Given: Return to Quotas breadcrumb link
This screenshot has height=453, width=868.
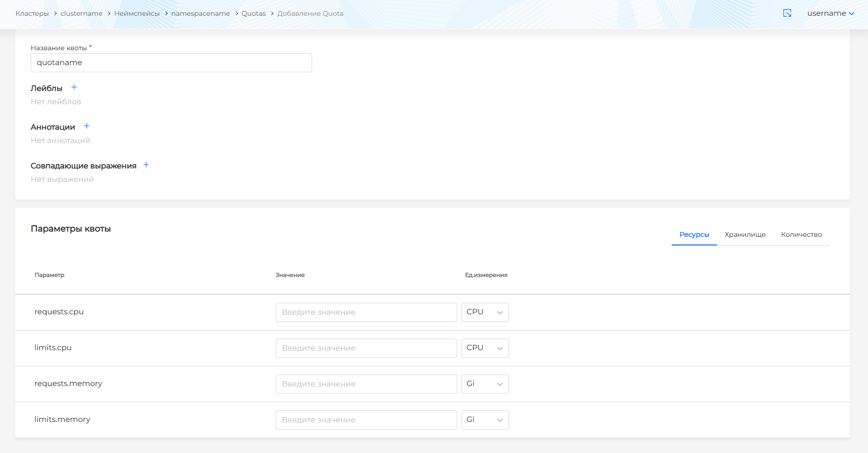Looking at the screenshot, I should (253, 14).
